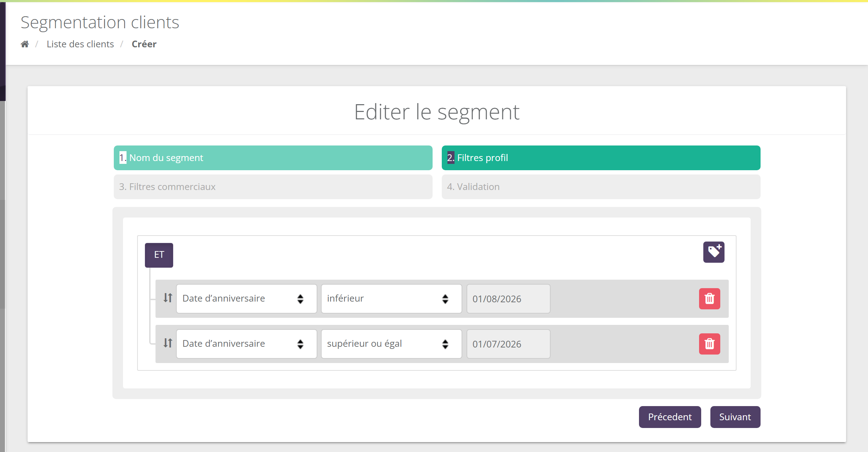Open the field dropdown in the 'inférieur' row

point(247,299)
